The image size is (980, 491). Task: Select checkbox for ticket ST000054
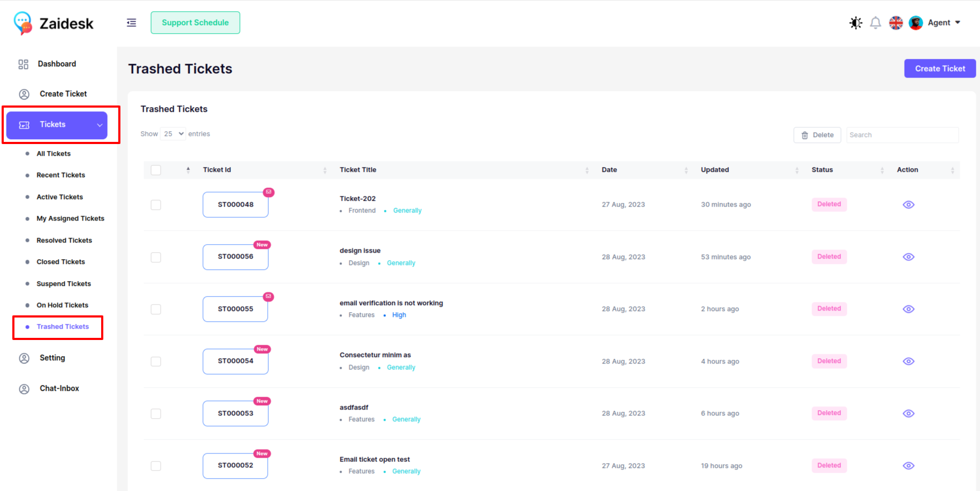(x=156, y=362)
